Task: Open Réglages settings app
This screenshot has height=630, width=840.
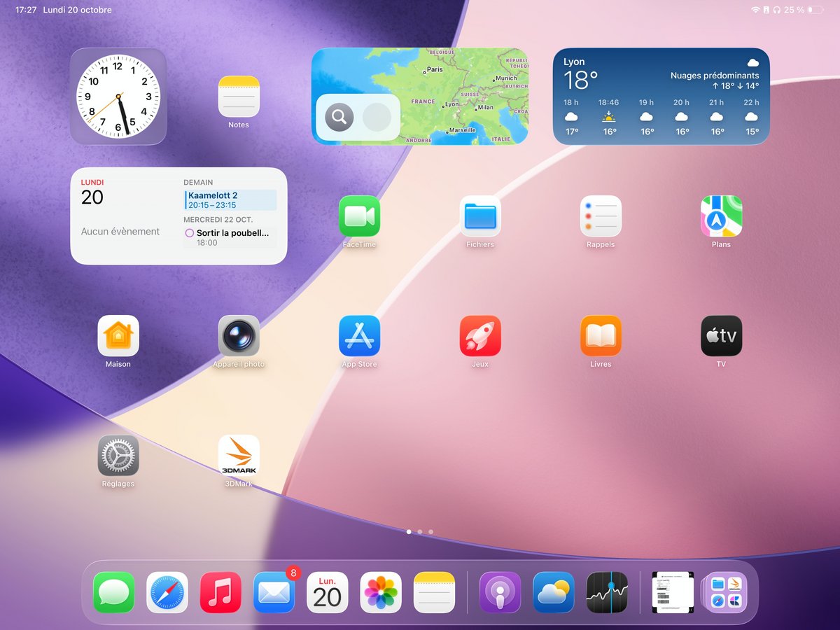Action: point(118,456)
